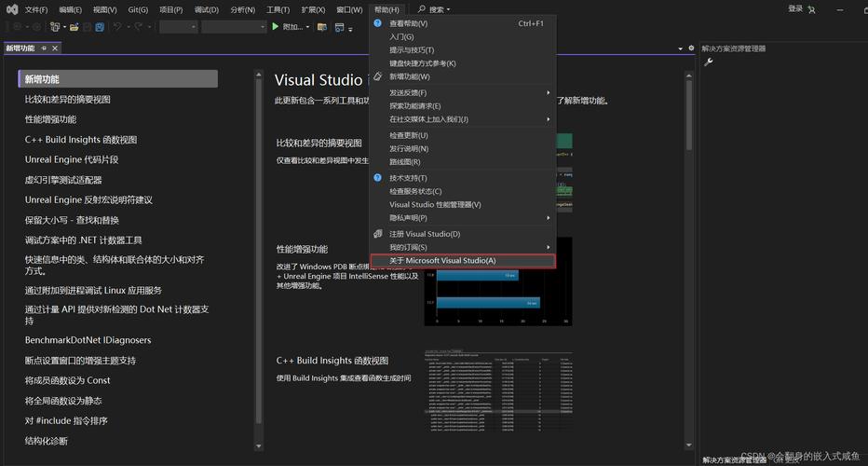The height and width of the screenshot is (466, 868).
Task: Expand the 我的订阅 submenu
Action: (463, 247)
